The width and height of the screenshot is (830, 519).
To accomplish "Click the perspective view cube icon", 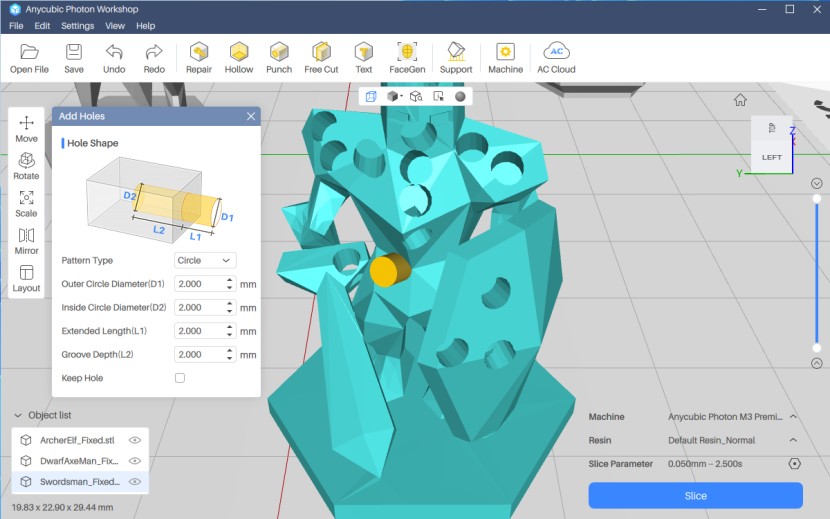I will [371, 96].
